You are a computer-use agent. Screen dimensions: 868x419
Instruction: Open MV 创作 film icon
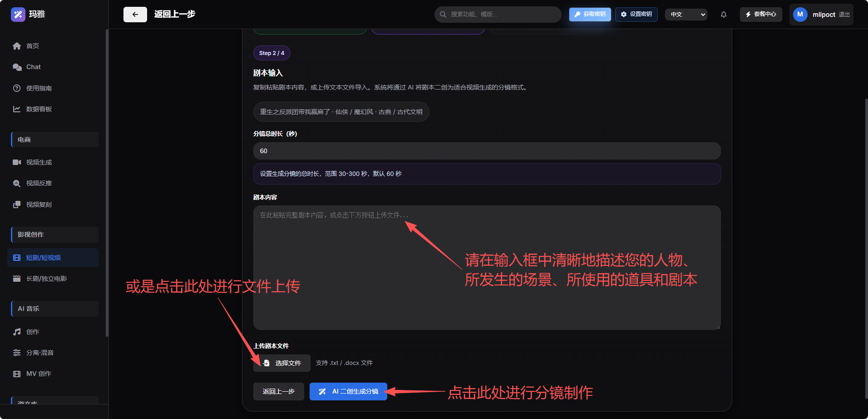[x=17, y=374]
